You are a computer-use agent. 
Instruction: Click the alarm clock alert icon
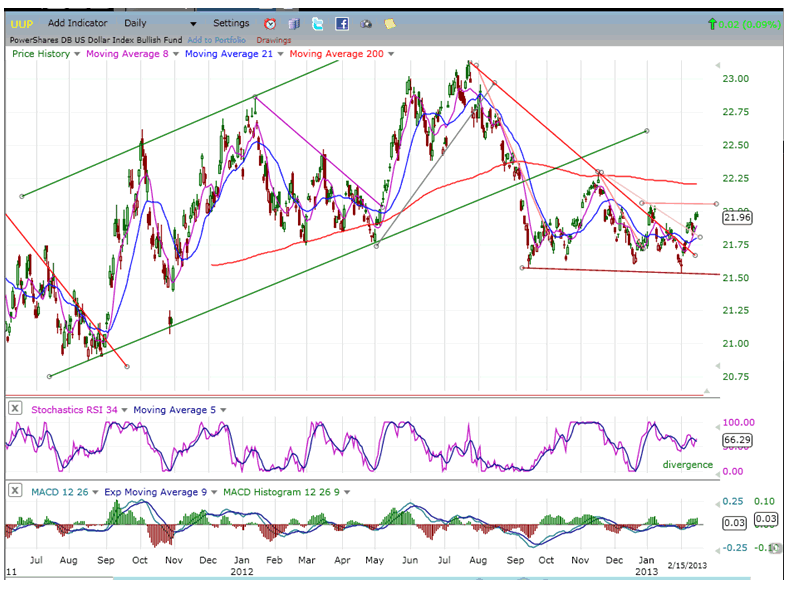click(271, 23)
